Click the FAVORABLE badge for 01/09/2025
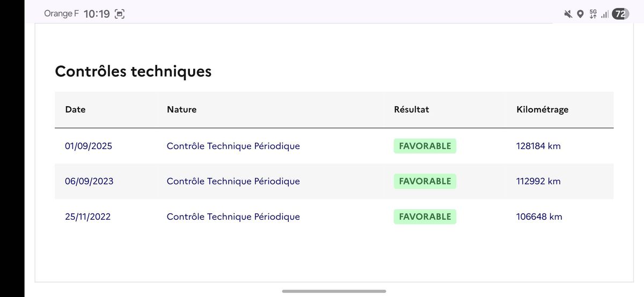 tap(425, 146)
